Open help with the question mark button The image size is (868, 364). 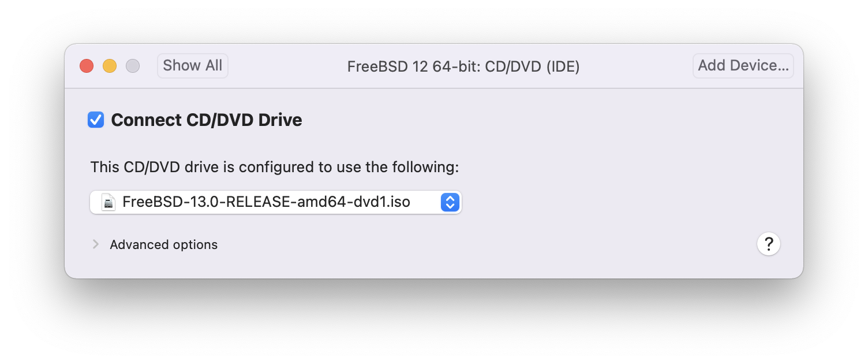pyautogui.click(x=768, y=244)
